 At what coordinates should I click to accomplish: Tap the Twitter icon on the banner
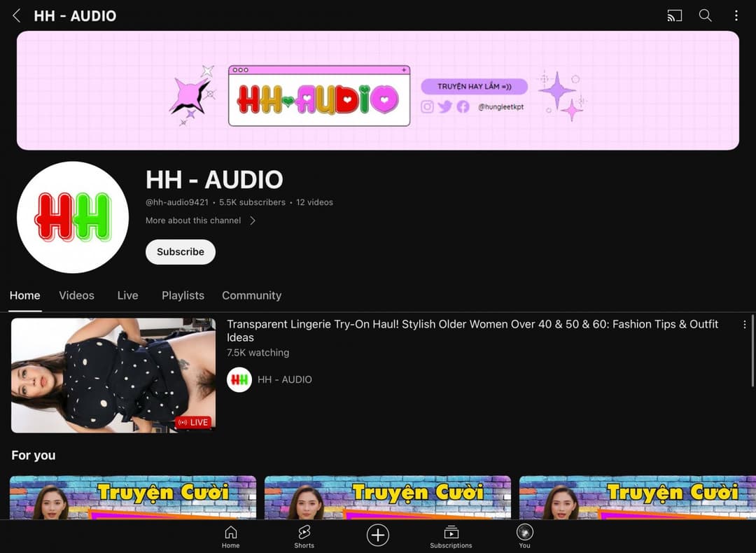(445, 107)
